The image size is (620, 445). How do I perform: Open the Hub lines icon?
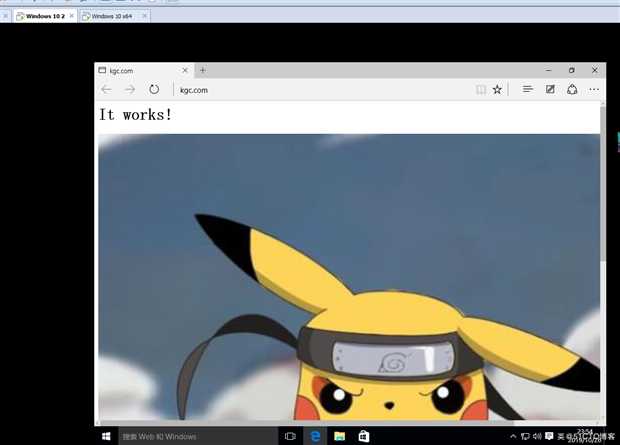527,89
